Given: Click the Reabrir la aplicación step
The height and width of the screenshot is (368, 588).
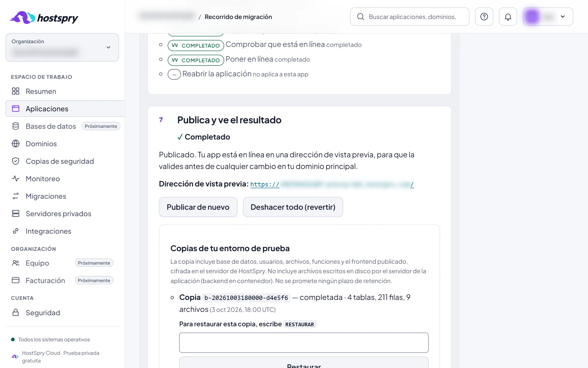Looking at the screenshot, I should 238,74.
